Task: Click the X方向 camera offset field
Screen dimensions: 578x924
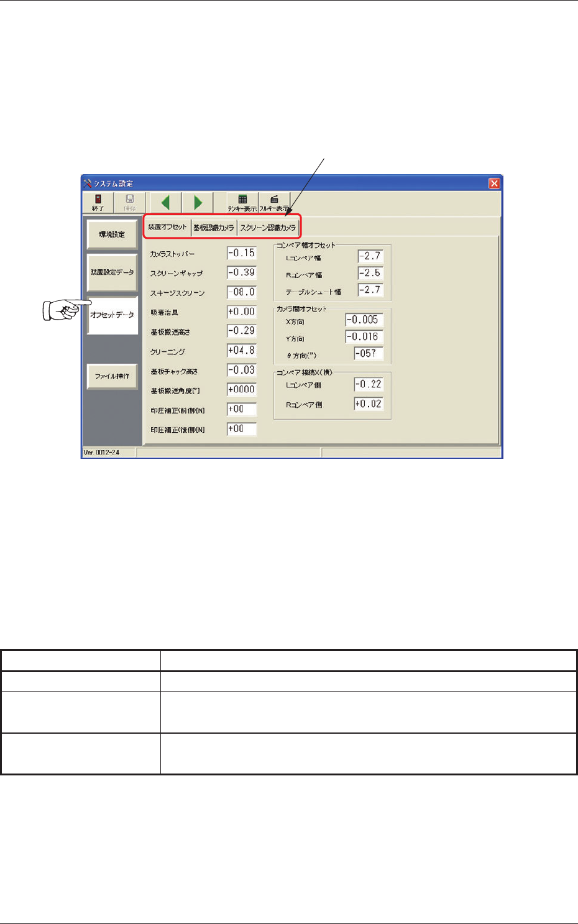Action: pos(364,320)
